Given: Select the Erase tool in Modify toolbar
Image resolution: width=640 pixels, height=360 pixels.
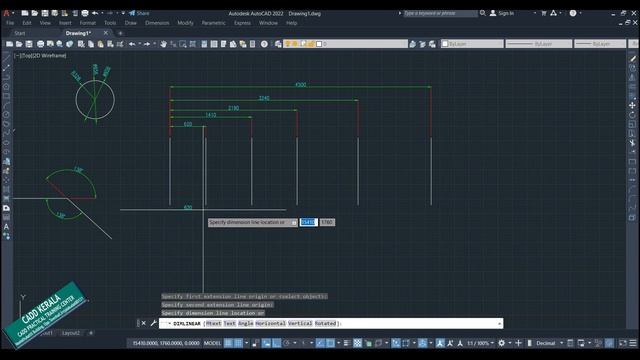Looking at the screenshot, I should pyautogui.click(x=632, y=58).
